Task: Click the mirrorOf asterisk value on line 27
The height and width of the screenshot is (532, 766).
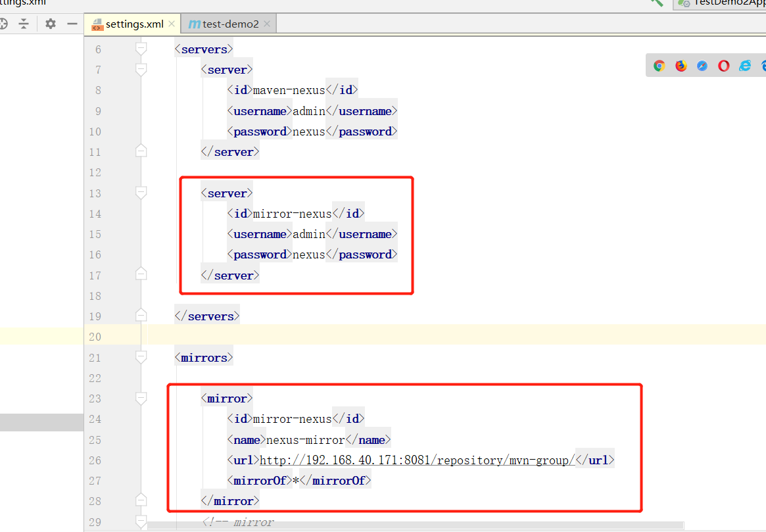Action: [x=296, y=481]
